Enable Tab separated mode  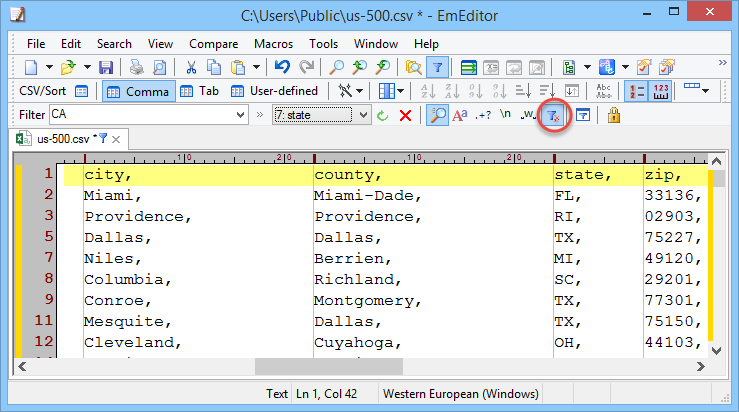pos(199,91)
